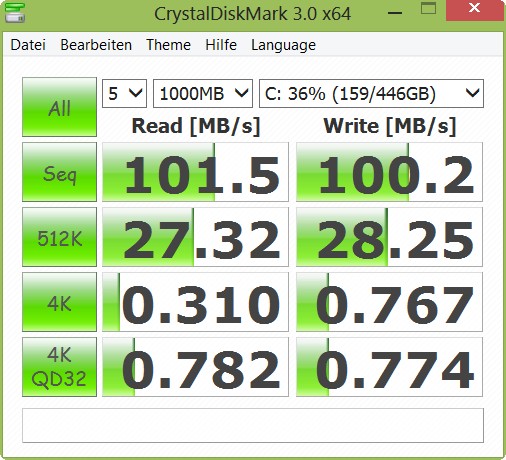Select the 4K QD32 read value 0.782

pyautogui.click(x=195, y=367)
